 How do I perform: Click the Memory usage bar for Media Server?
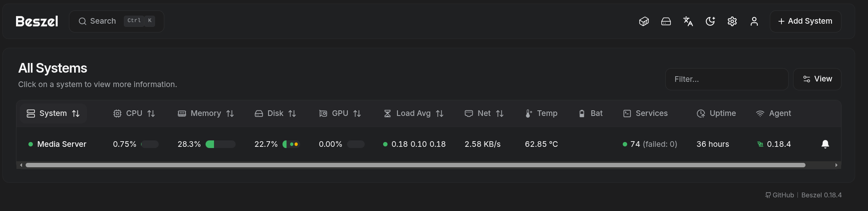pyautogui.click(x=220, y=144)
